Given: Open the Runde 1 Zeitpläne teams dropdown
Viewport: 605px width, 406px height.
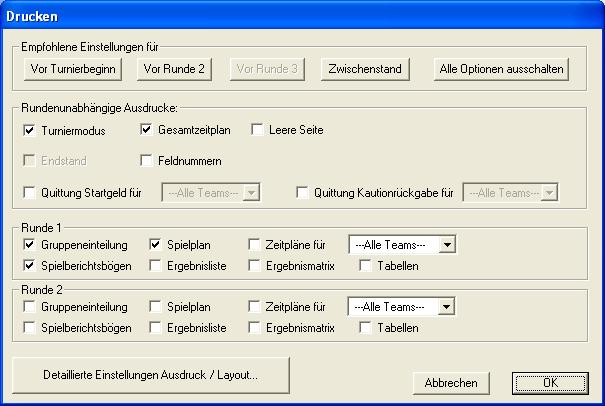Looking at the screenshot, I should 446,244.
